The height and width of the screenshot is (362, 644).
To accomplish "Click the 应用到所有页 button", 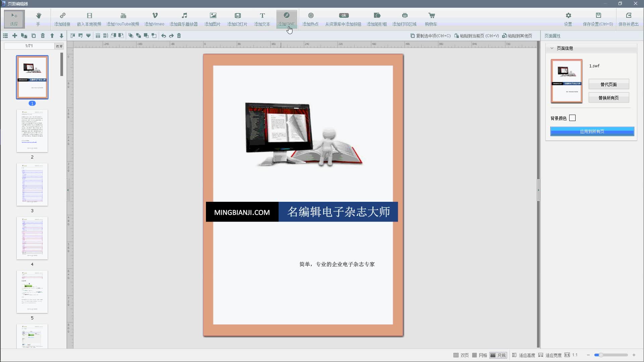I will coord(592,131).
